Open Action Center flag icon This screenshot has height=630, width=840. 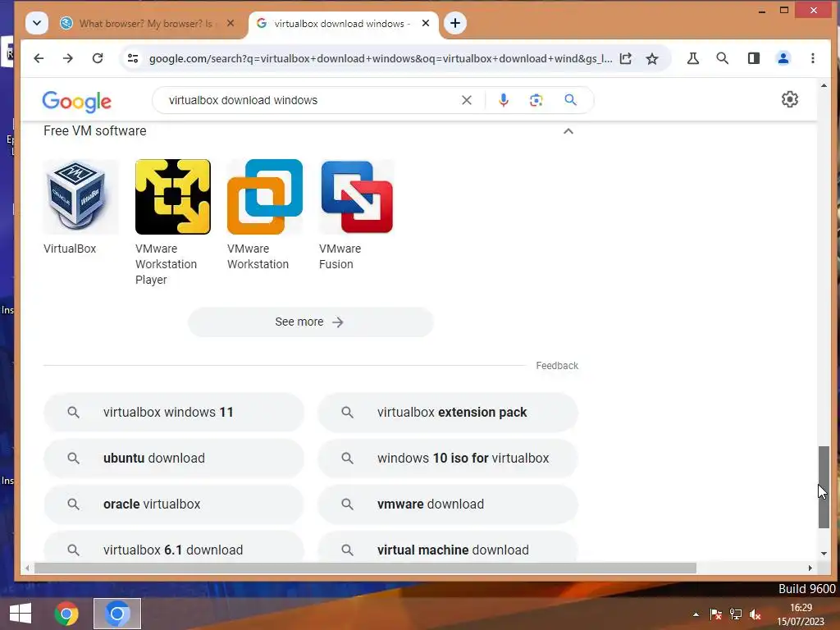[x=715, y=614]
